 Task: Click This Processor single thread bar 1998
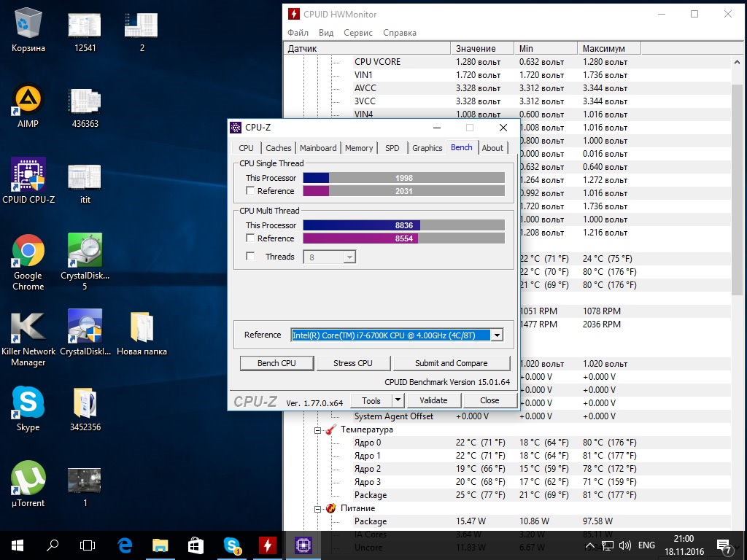pos(403,178)
